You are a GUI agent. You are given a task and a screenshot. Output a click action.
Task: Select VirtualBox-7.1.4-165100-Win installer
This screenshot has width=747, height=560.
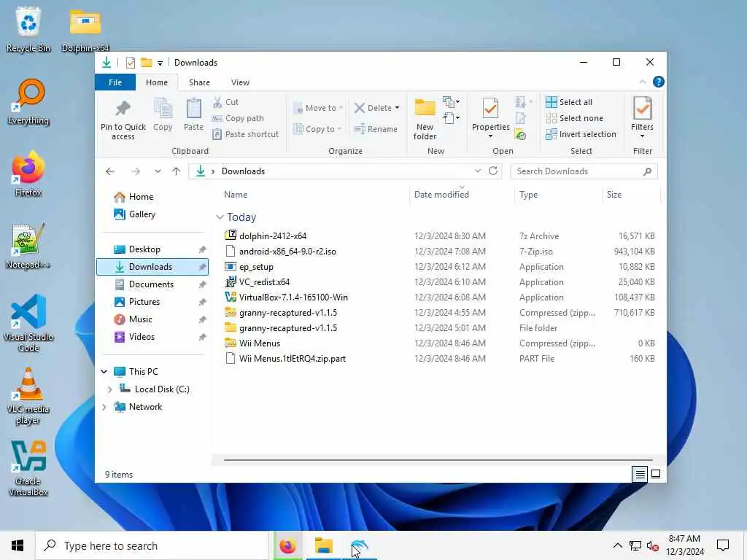(x=293, y=297)
